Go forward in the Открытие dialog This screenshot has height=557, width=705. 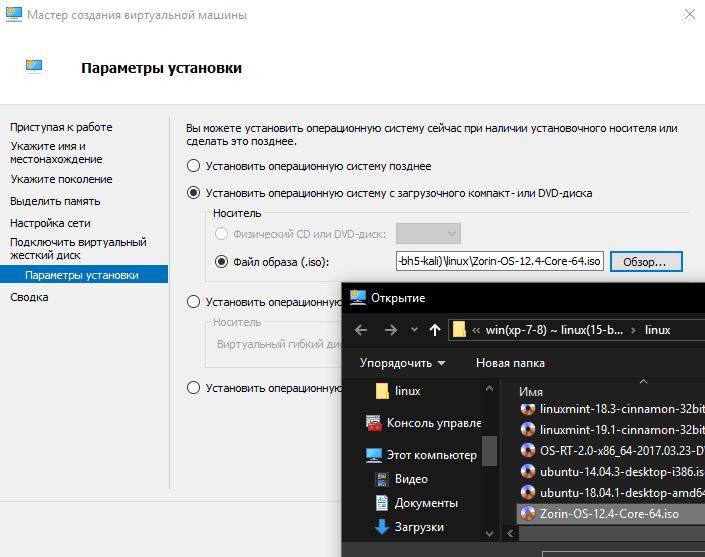[x=391, y=330]
